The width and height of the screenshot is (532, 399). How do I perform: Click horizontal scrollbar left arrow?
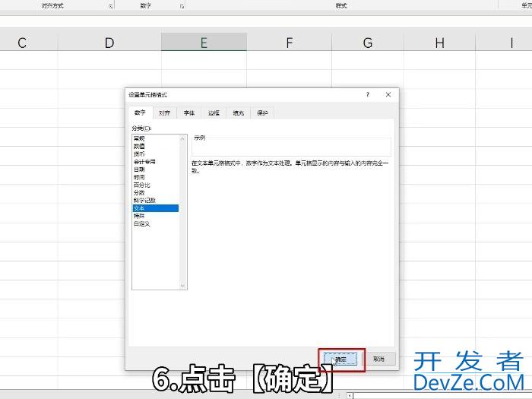(349, 396)
